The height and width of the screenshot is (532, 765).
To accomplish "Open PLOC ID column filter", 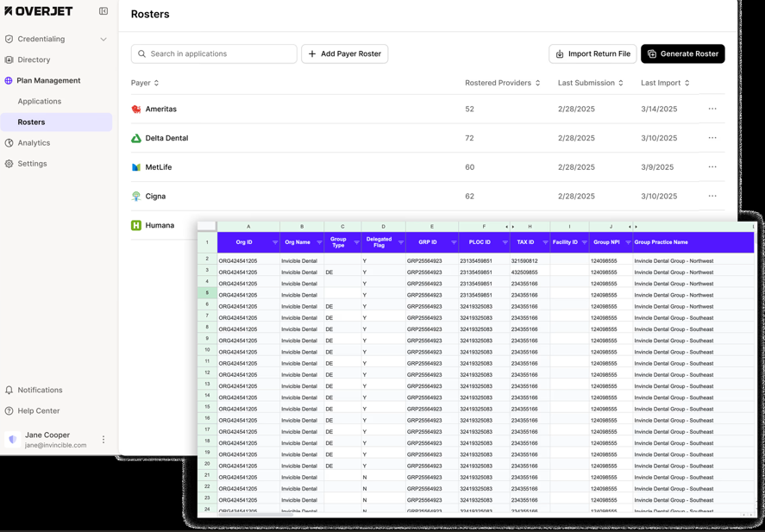I will coord(505,243).
